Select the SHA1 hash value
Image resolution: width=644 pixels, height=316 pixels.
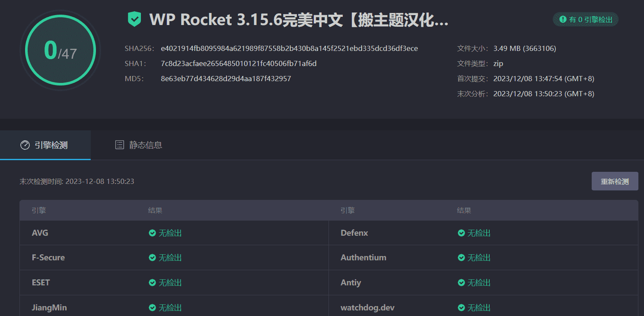tap(239, 63)
